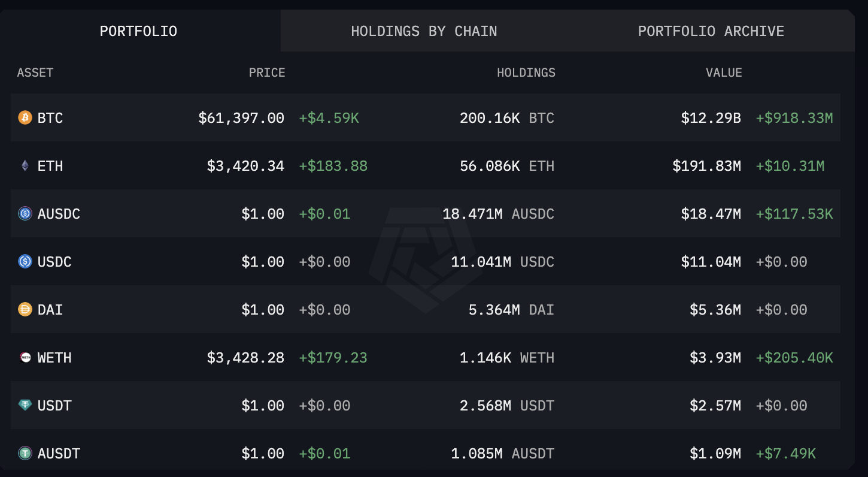Sort by the Holdings column header
This screenshot has width=868, height=477.
pyautogui.click(x=526, y=73)
